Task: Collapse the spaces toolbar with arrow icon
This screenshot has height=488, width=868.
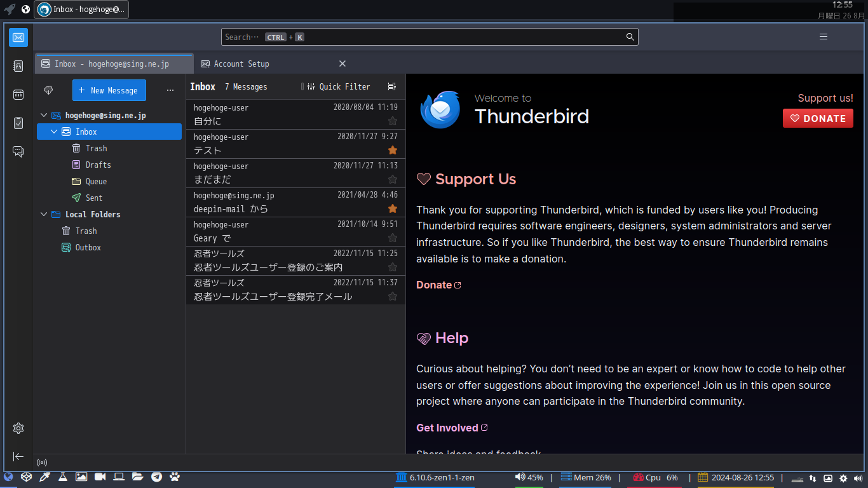Action: tap(18, 456)
